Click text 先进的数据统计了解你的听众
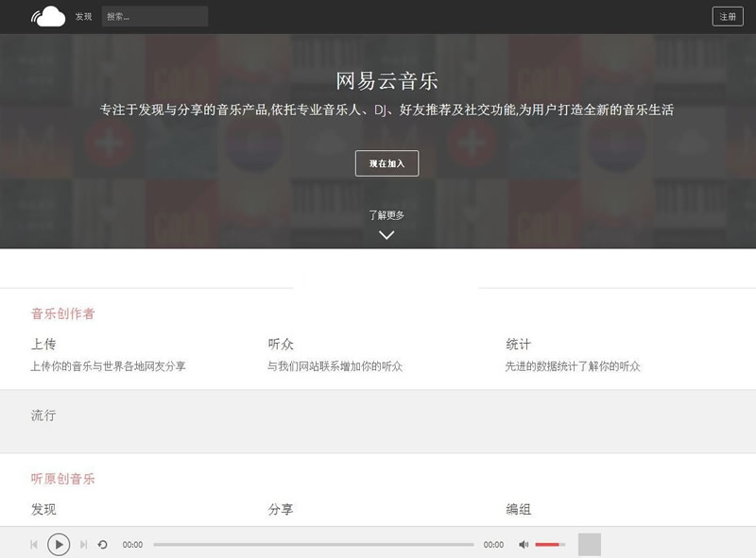The width and height of the screenshot is (756, 558). coord(573,366)
